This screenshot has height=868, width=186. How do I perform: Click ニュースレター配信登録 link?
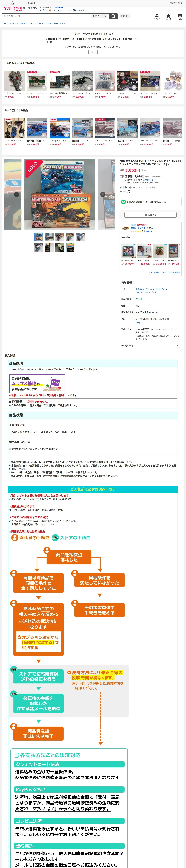pos(170,272)
